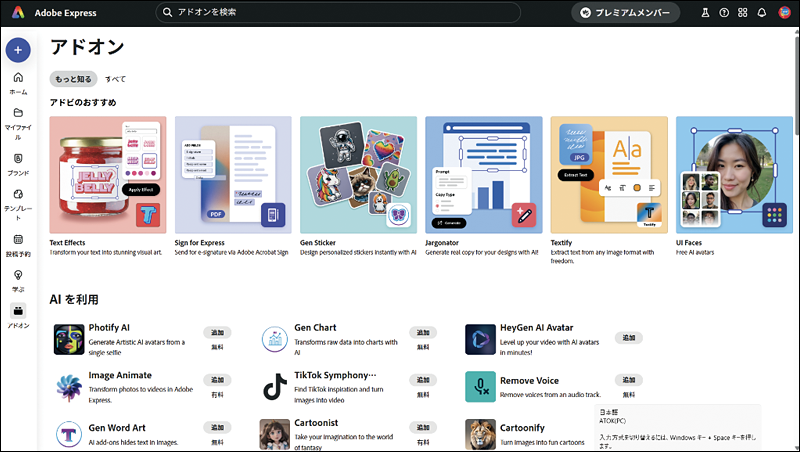Open Brand (ブランド) in the sidebar
The height and width of the screenshot is (452, 800).
[18, 165]
